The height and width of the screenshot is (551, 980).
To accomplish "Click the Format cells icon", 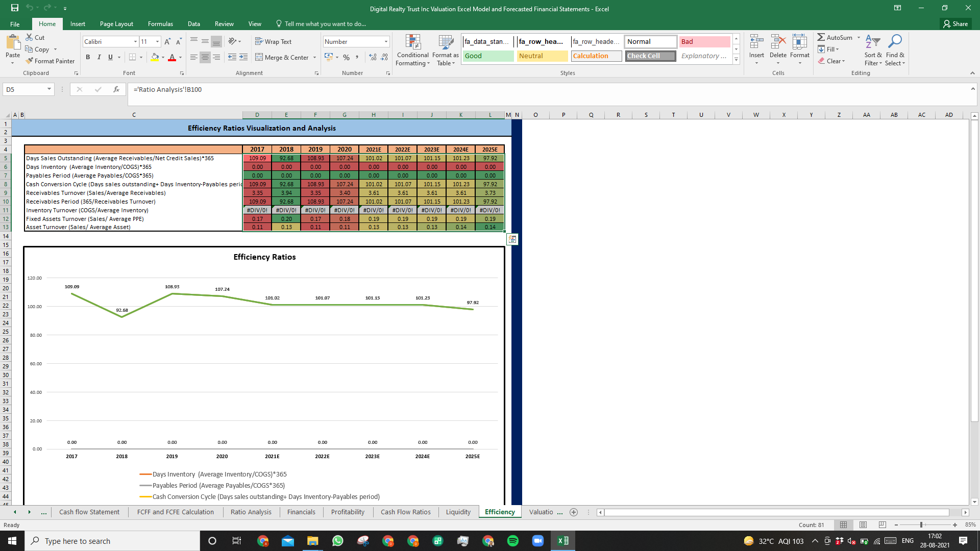I will point(800,42).
